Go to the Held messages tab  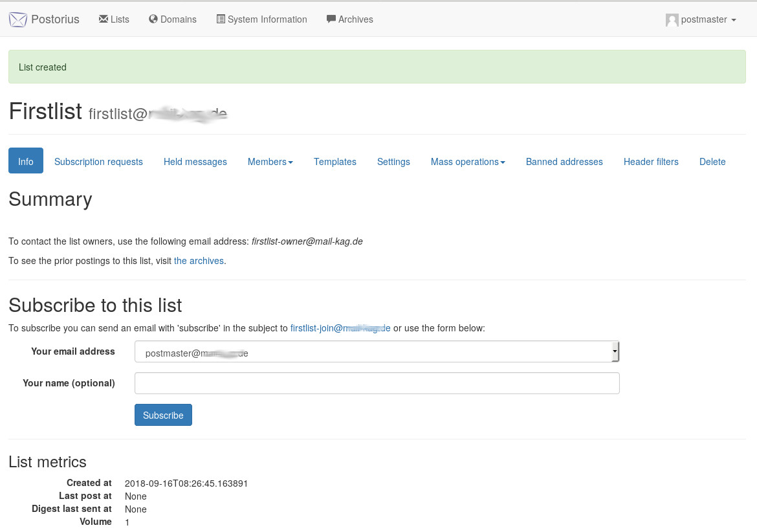pos(195,162)
